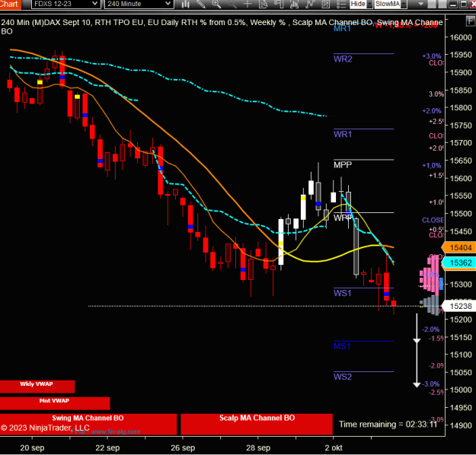The width and height of the screenshot is (476, 455).
Task: Click the Time remaining countdown text
Action: click(388, 424)
